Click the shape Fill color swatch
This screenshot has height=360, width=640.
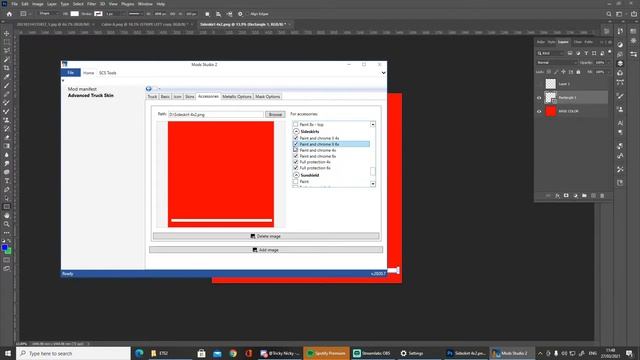click(75, 14)
